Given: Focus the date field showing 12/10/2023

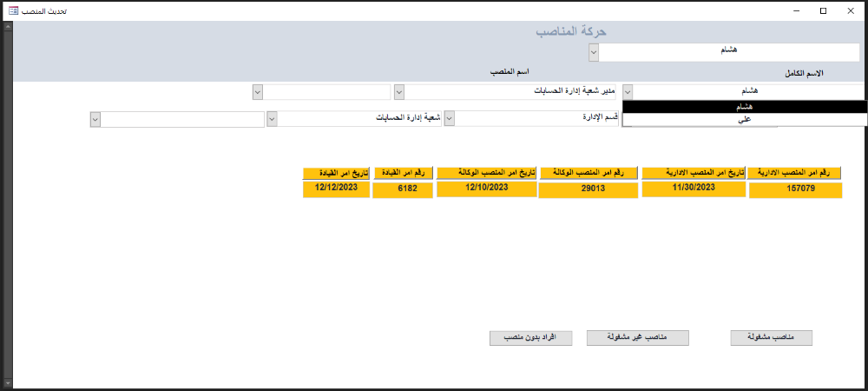Looking at the screenshot, I should pyautogui.click(x=486, y=189).
